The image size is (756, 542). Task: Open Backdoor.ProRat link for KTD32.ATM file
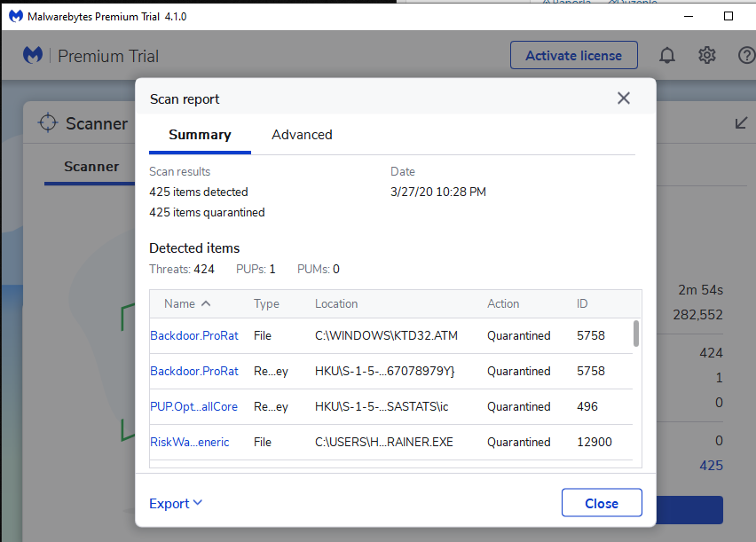(x=193, y=335)
